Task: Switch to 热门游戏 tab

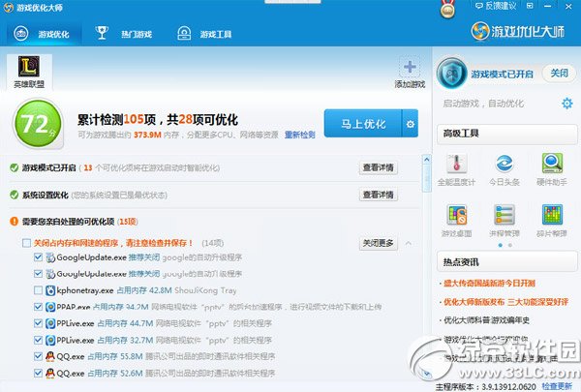Action: click(x=123, y=34)
